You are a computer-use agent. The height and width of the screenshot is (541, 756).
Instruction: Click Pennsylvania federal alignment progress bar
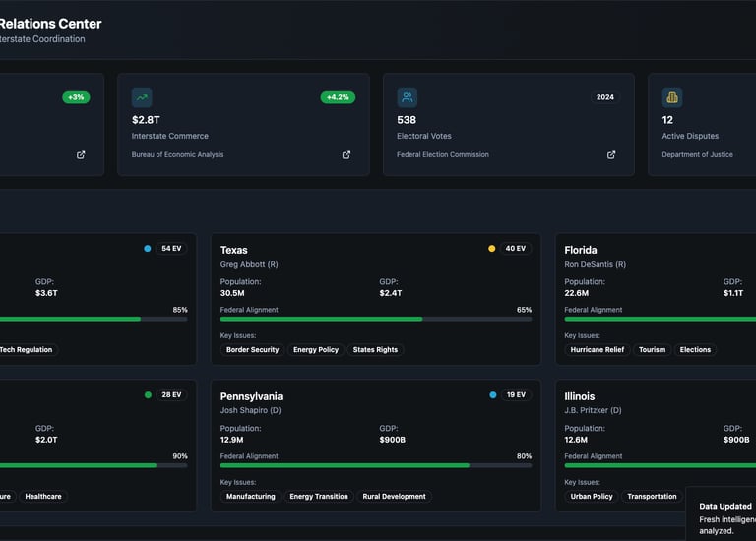click(376, 465)
